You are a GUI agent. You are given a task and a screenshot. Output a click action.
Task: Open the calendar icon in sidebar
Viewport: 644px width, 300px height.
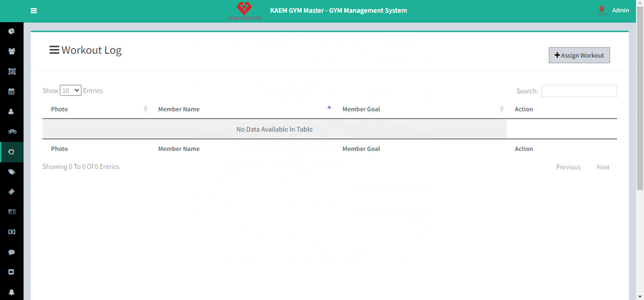coord(11,91)
